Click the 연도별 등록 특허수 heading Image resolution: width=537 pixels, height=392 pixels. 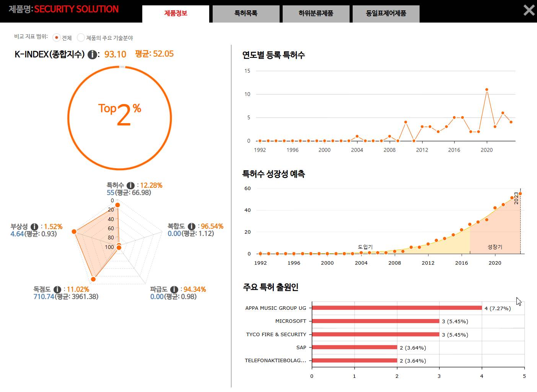click(273, 55)
